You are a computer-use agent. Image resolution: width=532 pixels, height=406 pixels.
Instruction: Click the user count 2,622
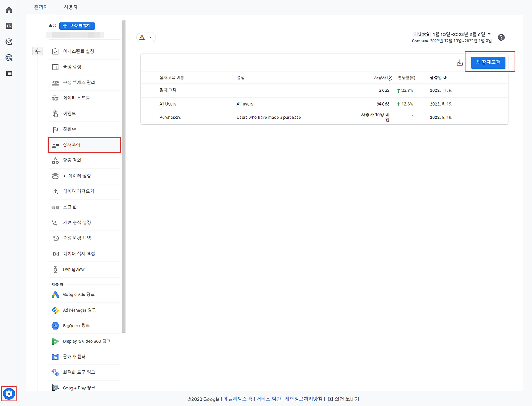(x=384, y=90)
